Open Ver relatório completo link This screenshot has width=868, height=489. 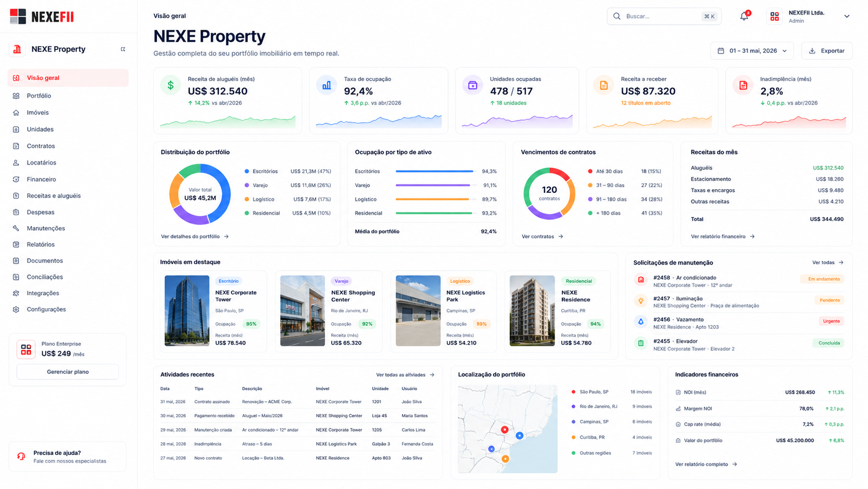[x=706, y=464]
